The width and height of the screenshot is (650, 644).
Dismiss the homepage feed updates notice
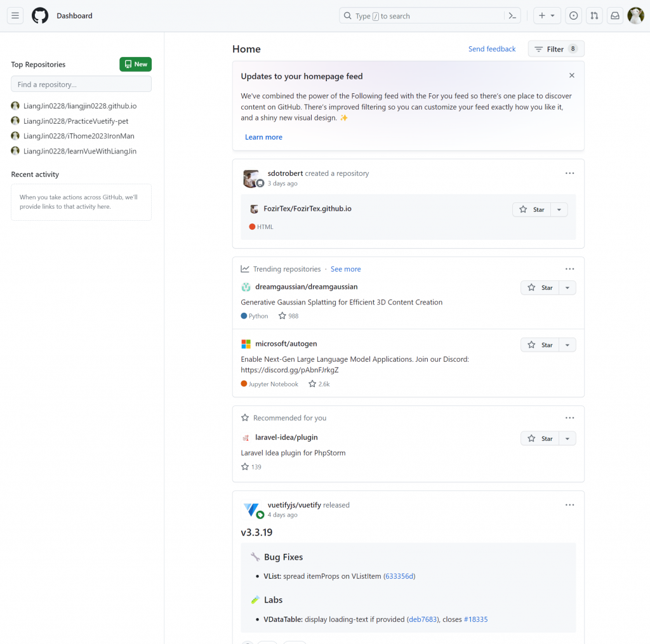572,76
